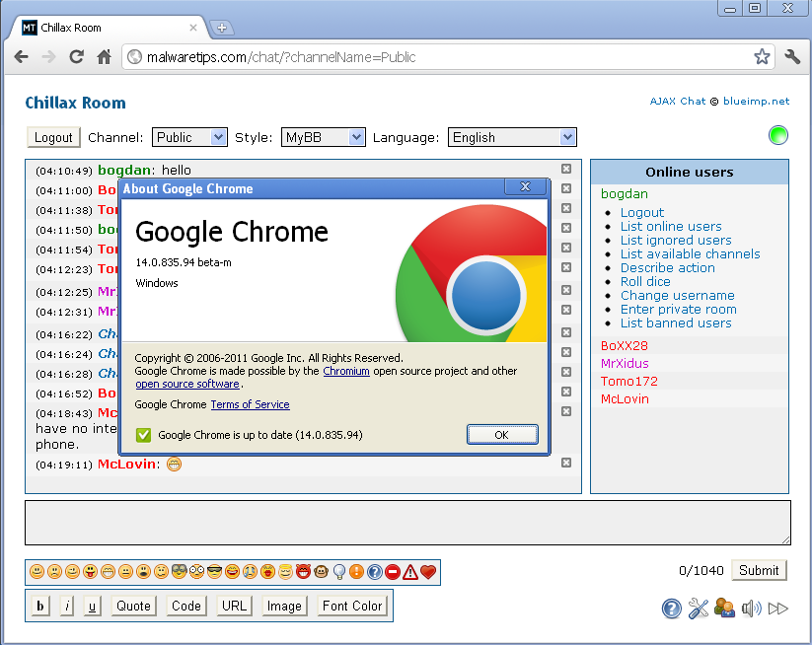Collapse bogdan's user options menu
Viewport: 812px width, 645px height.
point(625,193)
